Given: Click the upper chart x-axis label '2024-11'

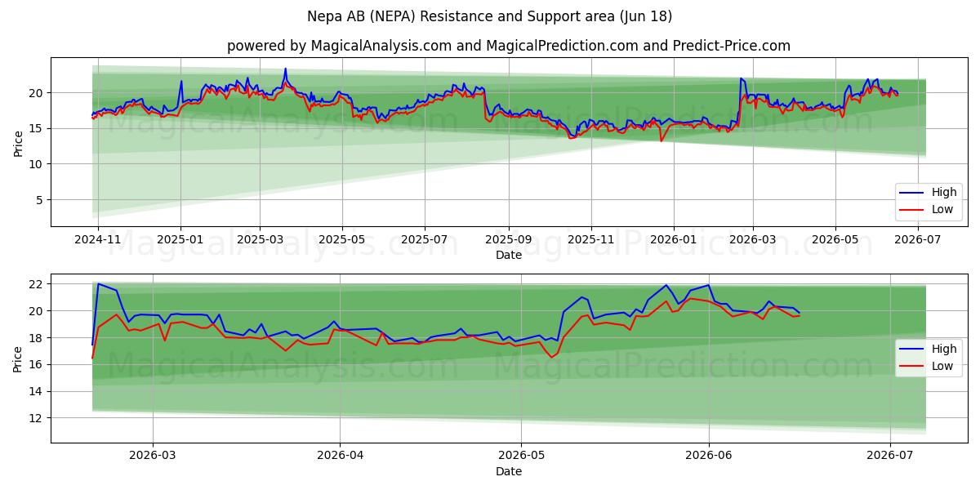Looking at the screenshot, I should click(x=98, y=239).
